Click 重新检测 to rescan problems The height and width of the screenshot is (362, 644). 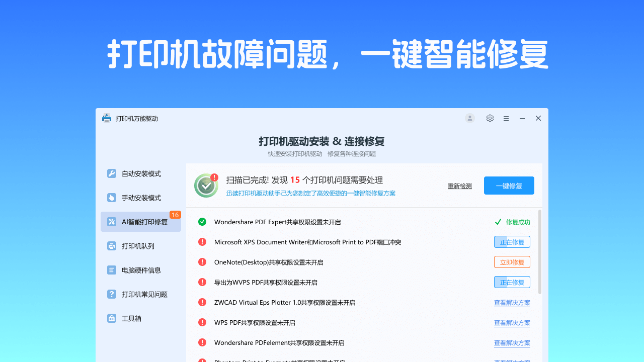click(x=459, y=186)
